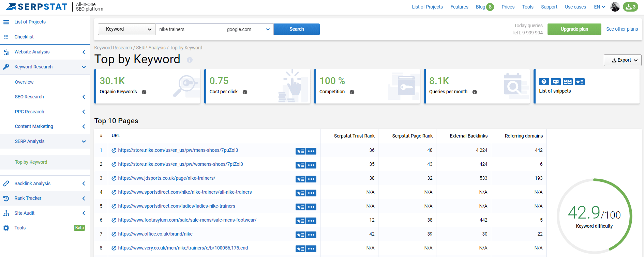Viewport: 644px width, 257px height.
Task: Open the footasylum sale-mens-footwear URL
Action: click(x=187, y=220)
